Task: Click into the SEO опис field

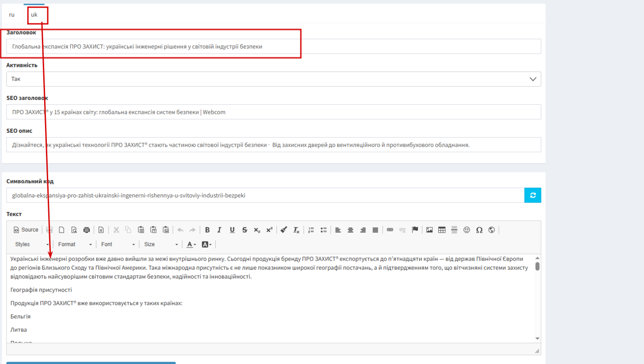Action: coord(273,145)
